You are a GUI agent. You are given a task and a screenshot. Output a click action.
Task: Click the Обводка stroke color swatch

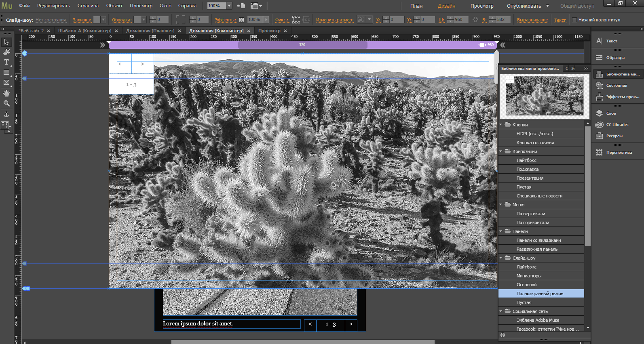click(137, 19)
